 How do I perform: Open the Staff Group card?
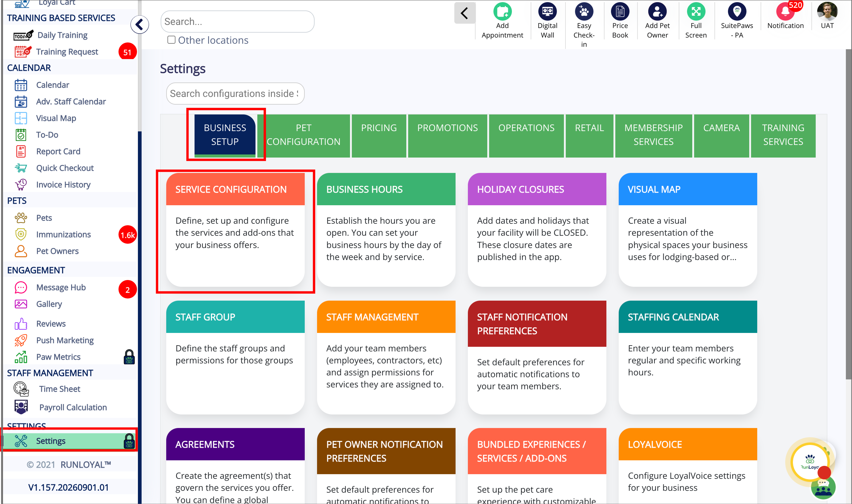click(x=235, y=357)
